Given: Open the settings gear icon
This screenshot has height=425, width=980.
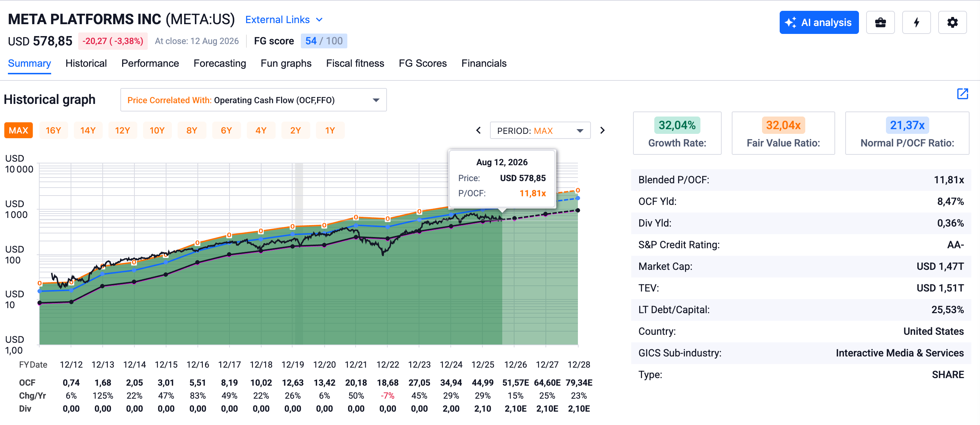Looking at the screenshot, I should click(x=952, y=22).
